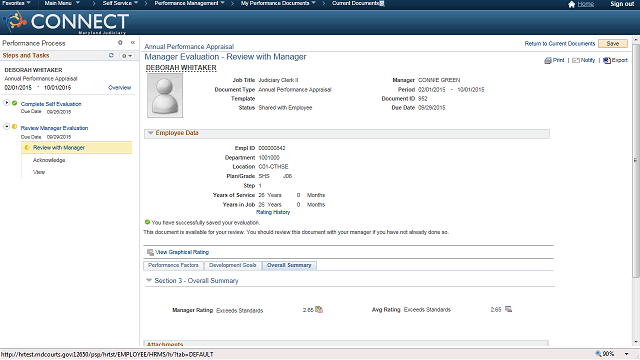The height and width of the screenshot is (360, 640).
Task: Open the Main Menu dropdown
Action: pyautogui.click(x=62, y=3)
